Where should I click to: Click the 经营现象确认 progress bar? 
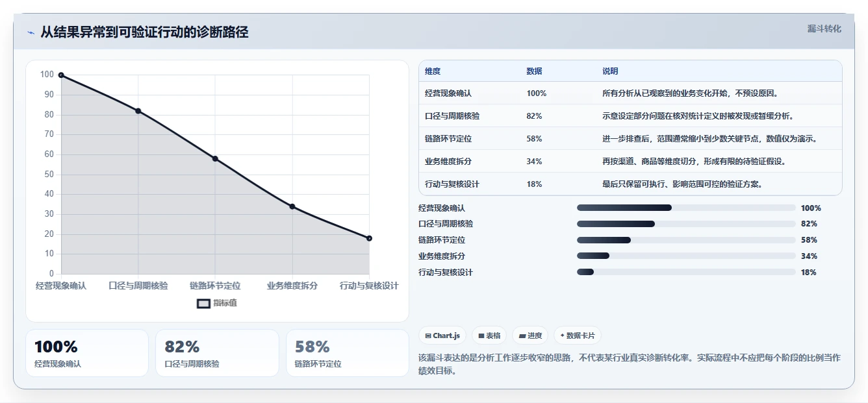[x=686, y=208]
